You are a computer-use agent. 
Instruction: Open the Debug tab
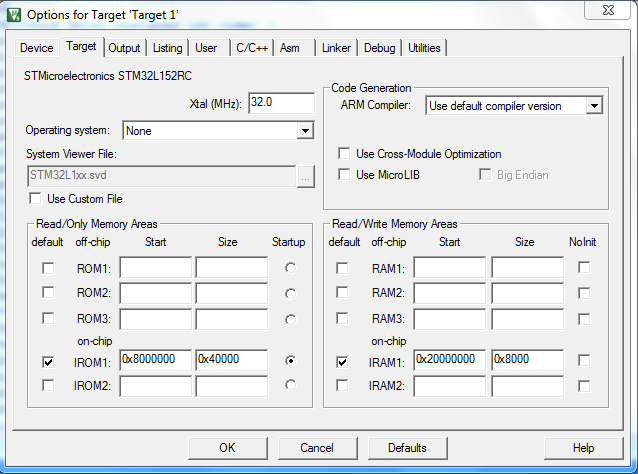click(x=380, y=48)
